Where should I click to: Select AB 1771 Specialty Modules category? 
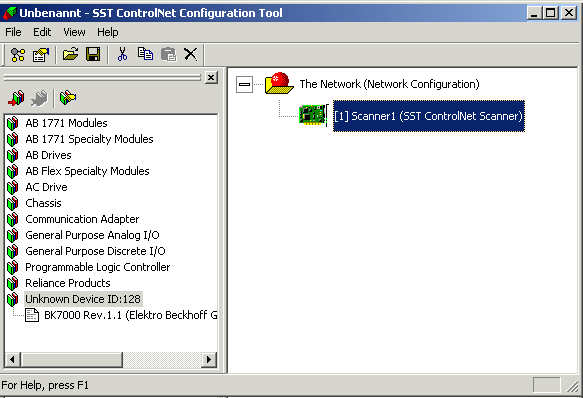[x=89, y=139]
